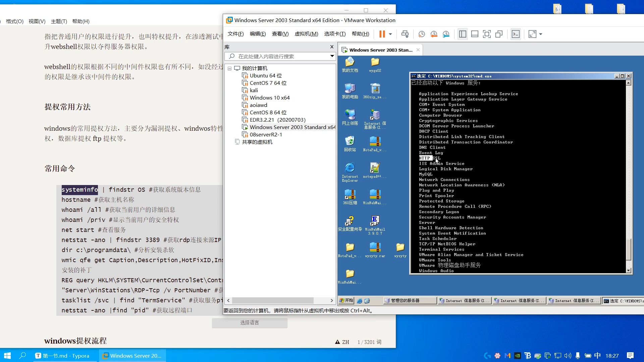The height and width of the screenshot is (362, 644).
Task: Open the 文件(F) menu in VMware
Action: [x=235, y=34]
